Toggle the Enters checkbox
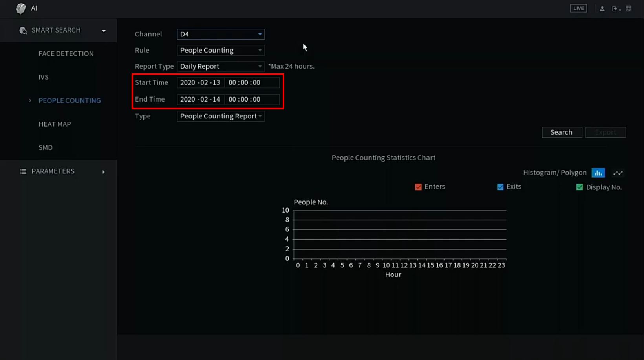Screen dimensions: 644x360 click(418, 187)
